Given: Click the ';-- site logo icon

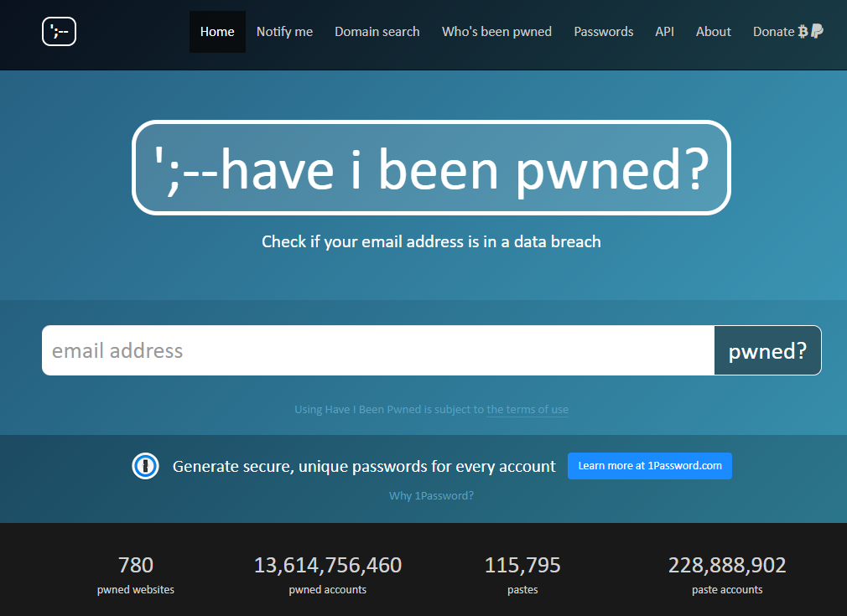Looking at the screenshot, I should [x=59, y=32].
